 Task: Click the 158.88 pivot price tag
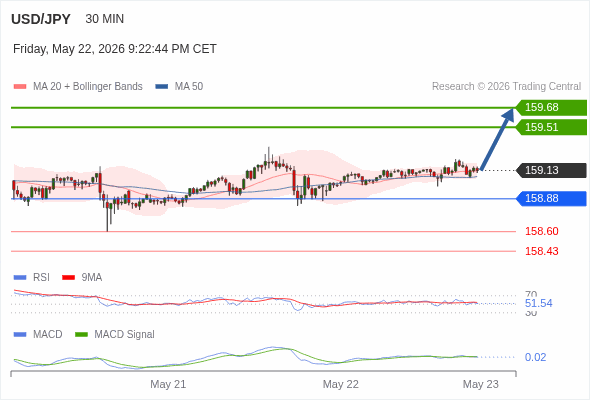click(x=552, y=198)
